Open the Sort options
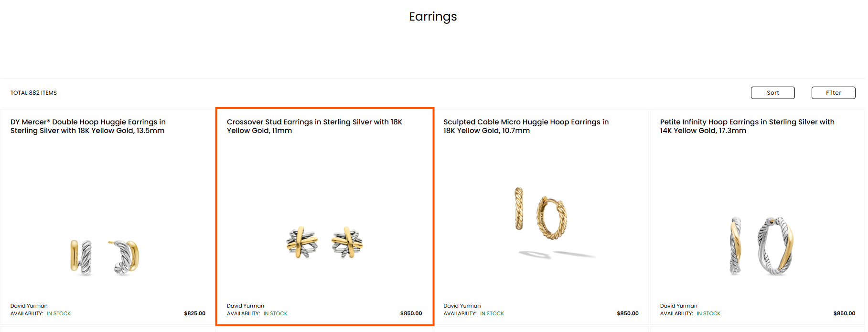868x332 pixels. [x=772, y=93]
